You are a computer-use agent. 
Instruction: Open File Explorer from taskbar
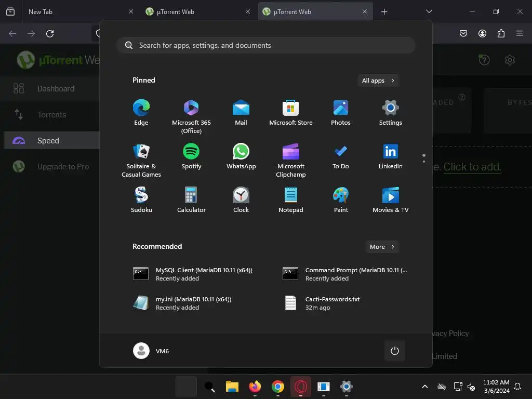coord(232,387)
